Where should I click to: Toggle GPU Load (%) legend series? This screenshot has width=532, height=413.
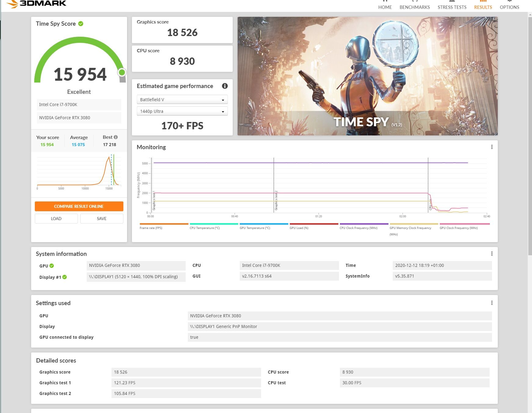click(314, 226)
